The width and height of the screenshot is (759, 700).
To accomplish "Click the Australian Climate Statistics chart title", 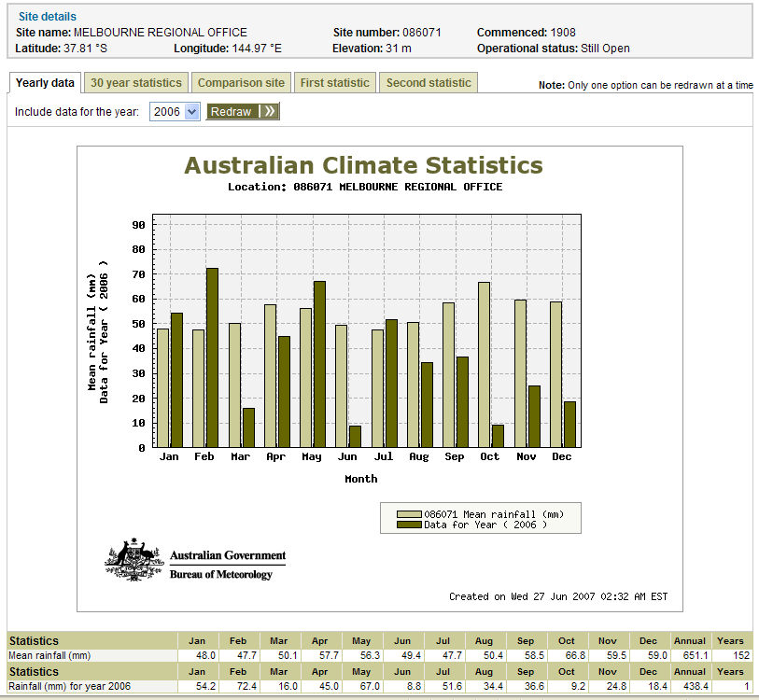I will coord(363,165).
